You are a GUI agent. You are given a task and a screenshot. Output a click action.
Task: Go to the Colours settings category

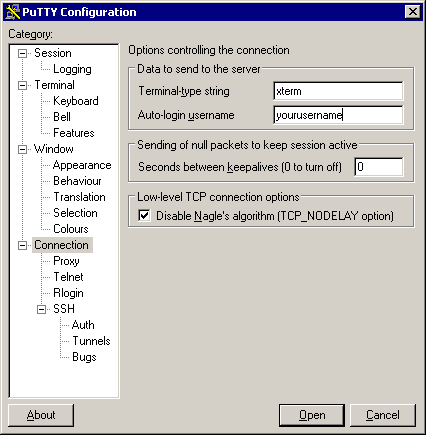click(71, 229)
